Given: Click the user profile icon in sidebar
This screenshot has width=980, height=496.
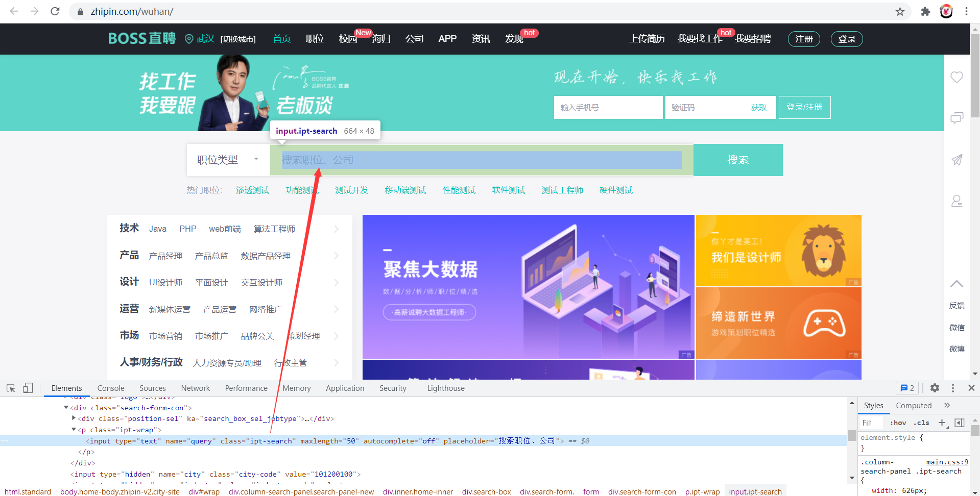Looking at the screenshot, I should coord(957,201).
